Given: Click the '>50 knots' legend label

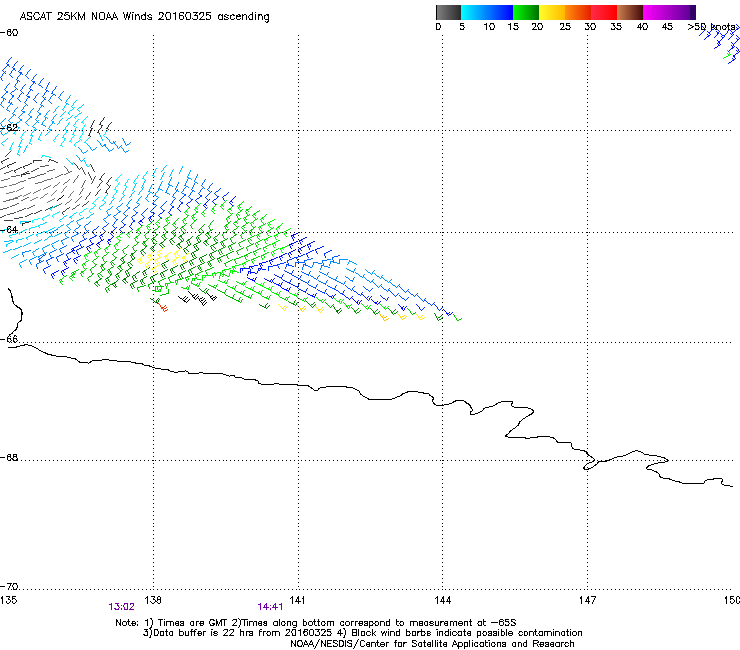Looking at the screenshot, I should pyautogui.click(x=711, y=27).
